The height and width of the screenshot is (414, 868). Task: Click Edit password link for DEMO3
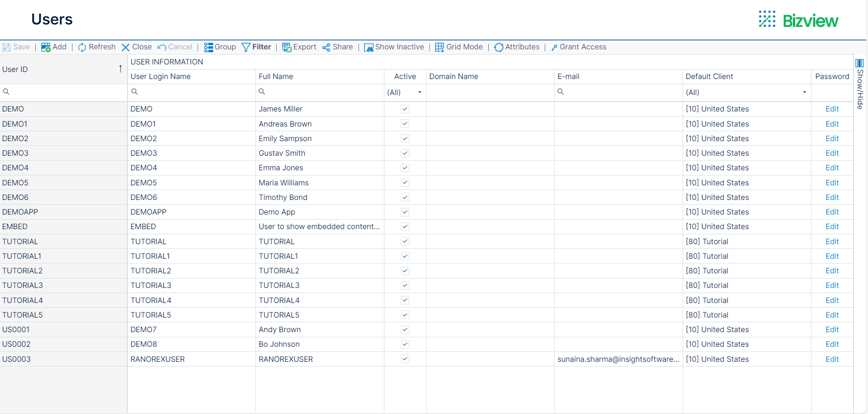pyautogui.click(x=832, y=153)
